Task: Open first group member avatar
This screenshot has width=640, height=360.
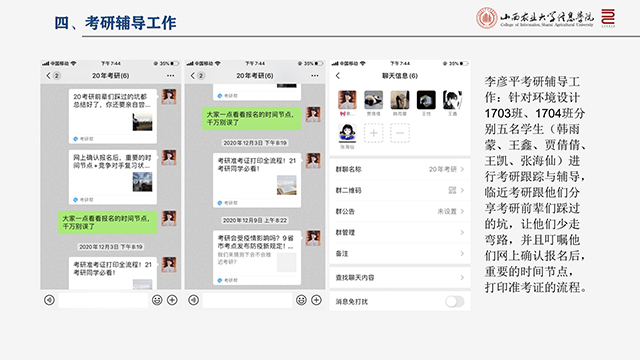Action: click(x=347, y=100)
